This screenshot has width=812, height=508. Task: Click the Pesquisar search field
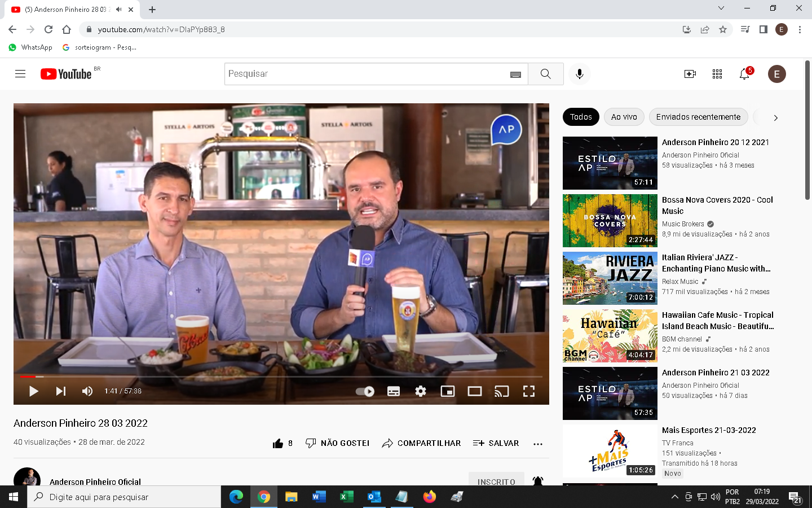(367, 74)
